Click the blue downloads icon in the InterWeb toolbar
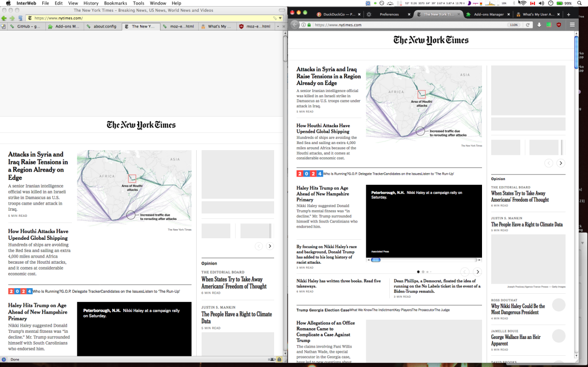 pos(20,18)
